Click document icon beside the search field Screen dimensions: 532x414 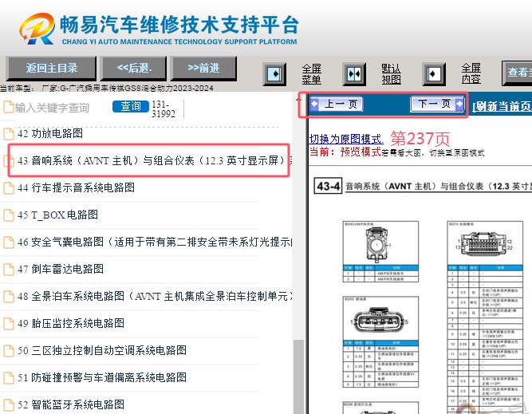(9, 108)
